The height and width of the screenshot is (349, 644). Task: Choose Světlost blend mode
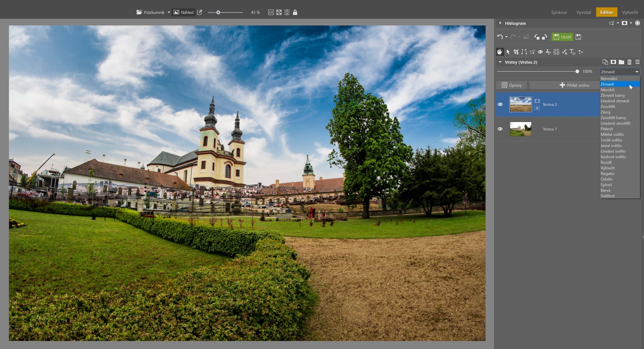[x=620, y=196]
